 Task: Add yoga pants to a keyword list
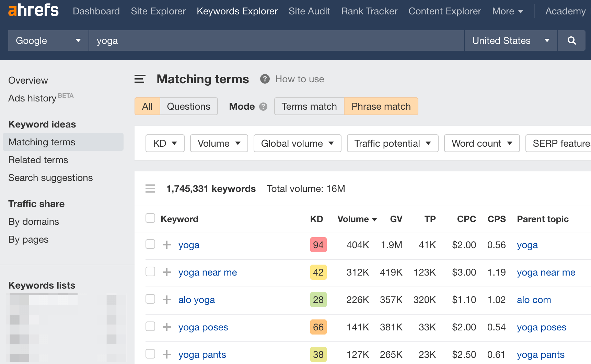click(x=167, y=354)
